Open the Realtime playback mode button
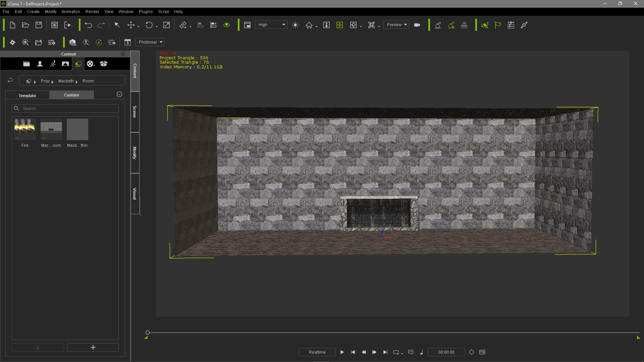 (317, 352)
